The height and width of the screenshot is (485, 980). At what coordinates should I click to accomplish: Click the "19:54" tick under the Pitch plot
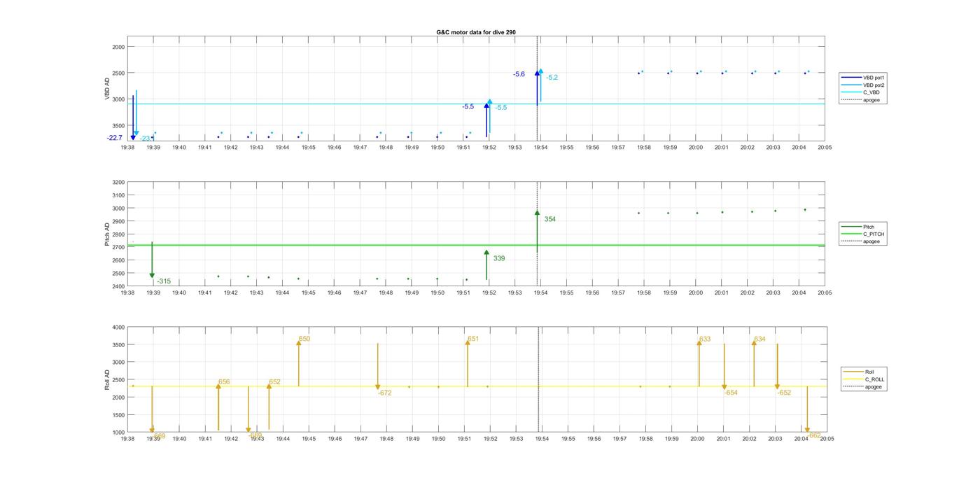coord(540,293)
